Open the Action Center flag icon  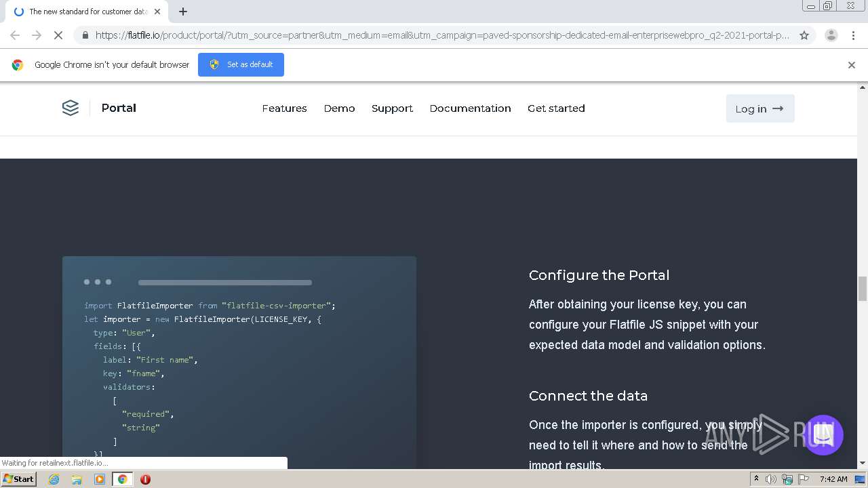pyautogui.click(x=804, y=479)
